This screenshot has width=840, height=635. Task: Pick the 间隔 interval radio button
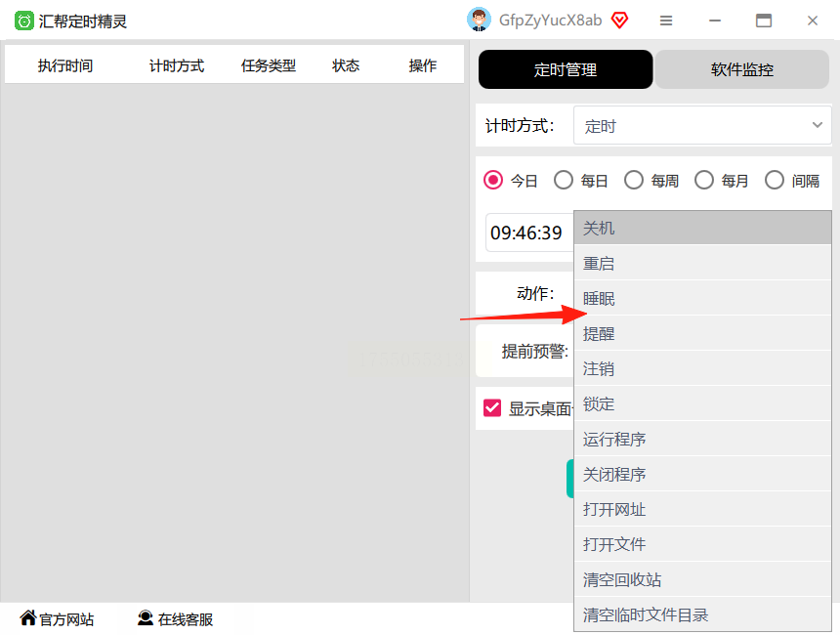[x=775, y=180]
